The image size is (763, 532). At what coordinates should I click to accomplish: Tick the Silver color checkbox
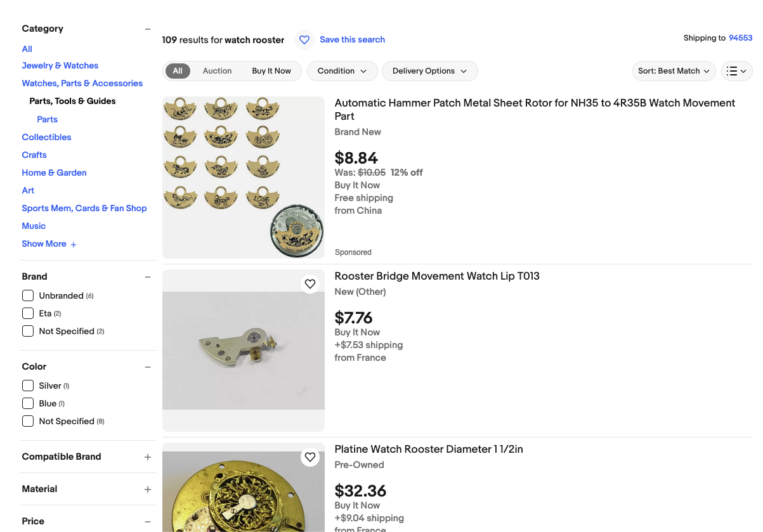pos(28,386)
